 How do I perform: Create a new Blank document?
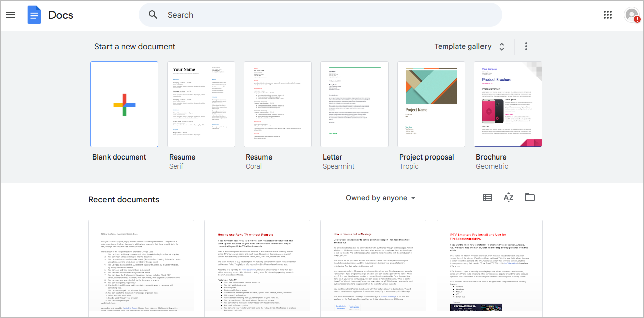(x=124, y=104)
